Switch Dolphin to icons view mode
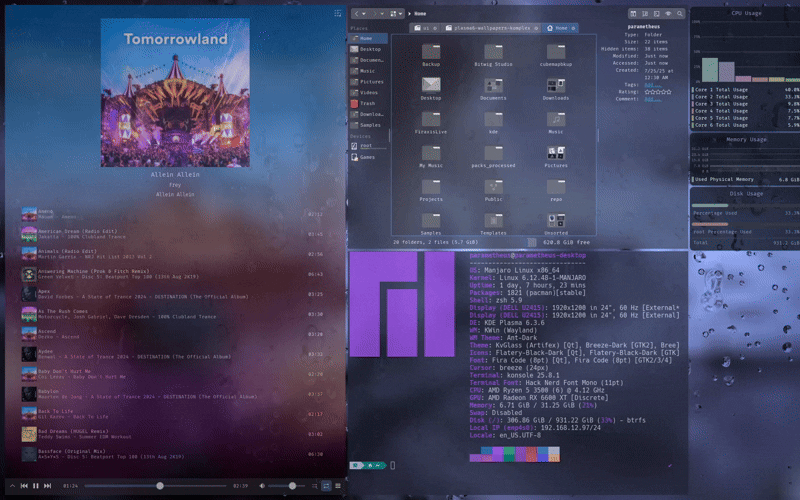The height and width of the screenshot is (500, 800). (x=393, y=14)
